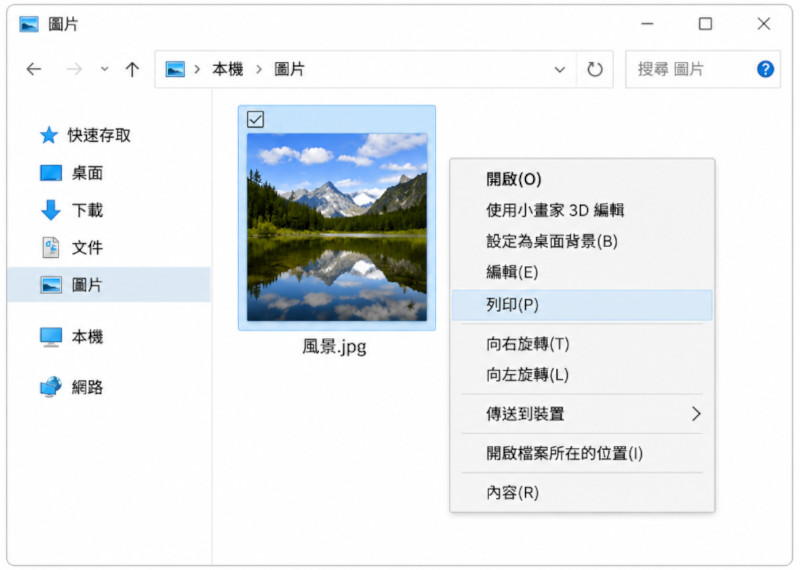Open 傳送到裝置 submenu
Viewport: 800px width, 570px height.
click(x=582, y=414)
